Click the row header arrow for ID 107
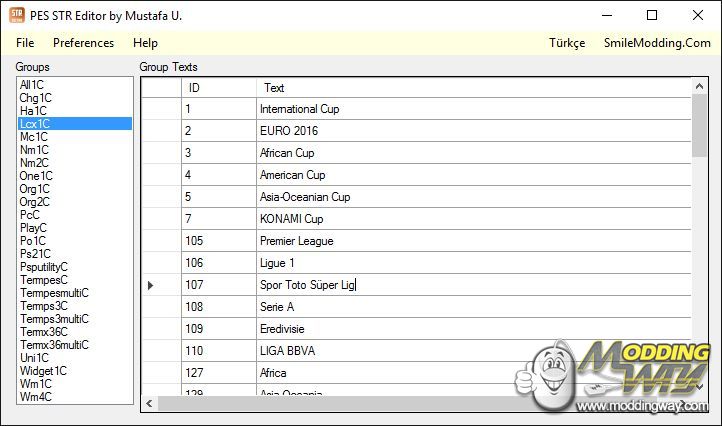The height and width of the screenshot is (426, 722). point(151,285)
